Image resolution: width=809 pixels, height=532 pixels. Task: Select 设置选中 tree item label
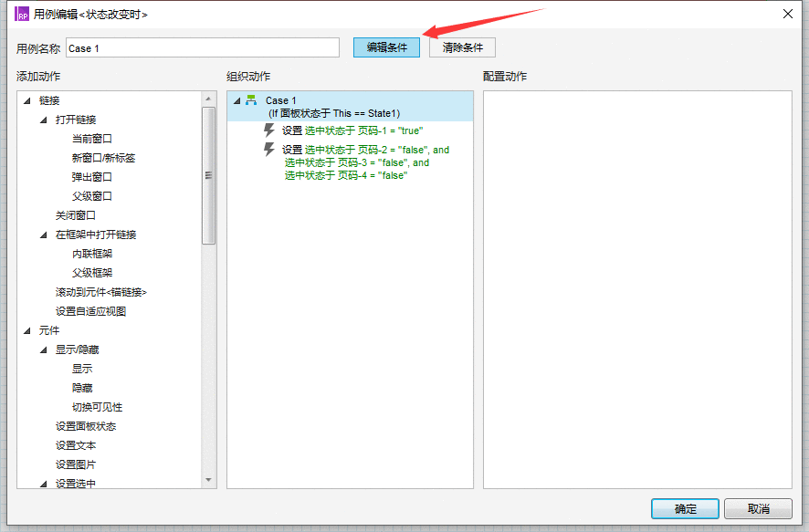click(75, 484)
